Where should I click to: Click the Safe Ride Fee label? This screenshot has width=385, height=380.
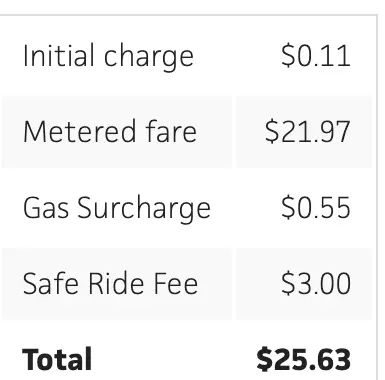click(110, 283)
